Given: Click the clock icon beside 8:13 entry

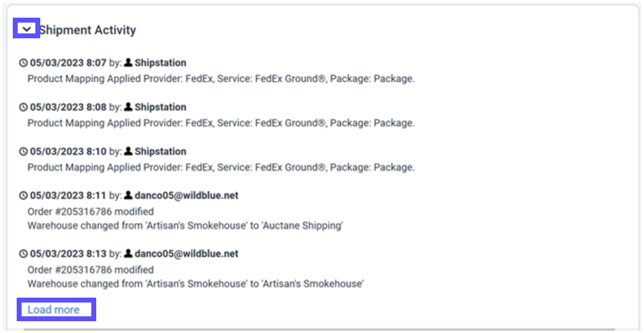Looking at the screenshot, I should tap(23, 254).
